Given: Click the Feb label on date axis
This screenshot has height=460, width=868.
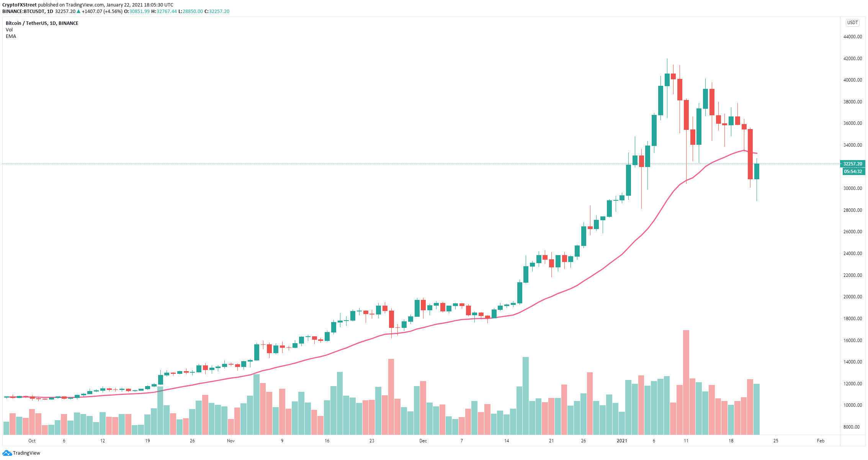Looking at the screenshot, I should 821,441.
